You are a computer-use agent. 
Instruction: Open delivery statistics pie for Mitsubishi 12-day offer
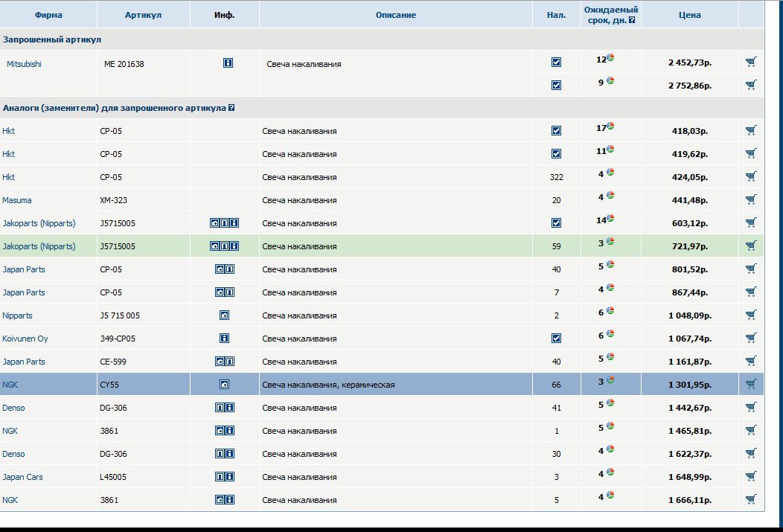(x=610, y=58)
